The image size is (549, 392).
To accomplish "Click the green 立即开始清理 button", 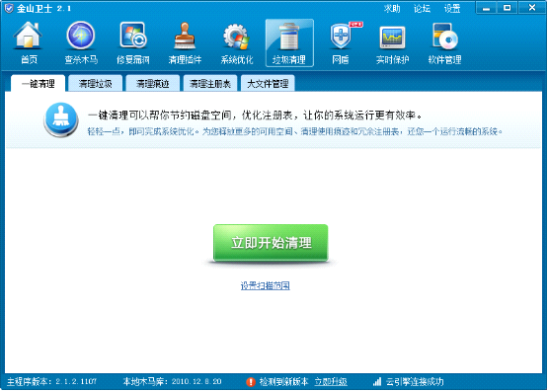I will click(271, 243).
